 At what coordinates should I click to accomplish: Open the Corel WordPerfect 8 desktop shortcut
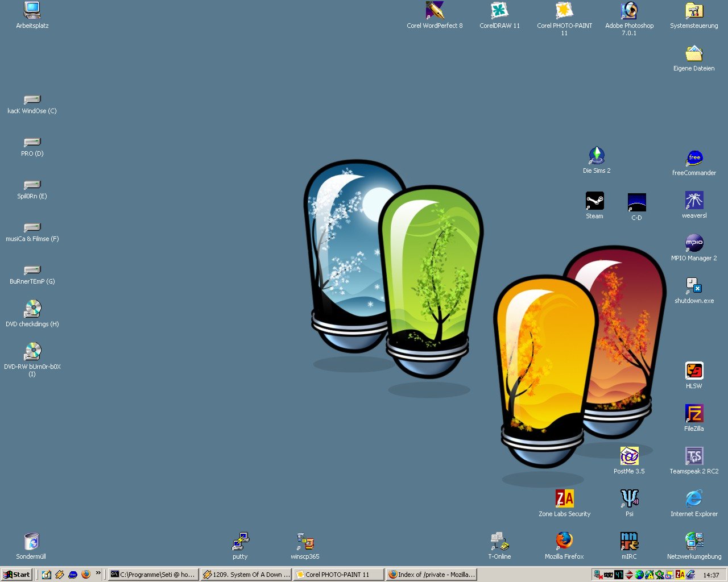tap(435, 11)
